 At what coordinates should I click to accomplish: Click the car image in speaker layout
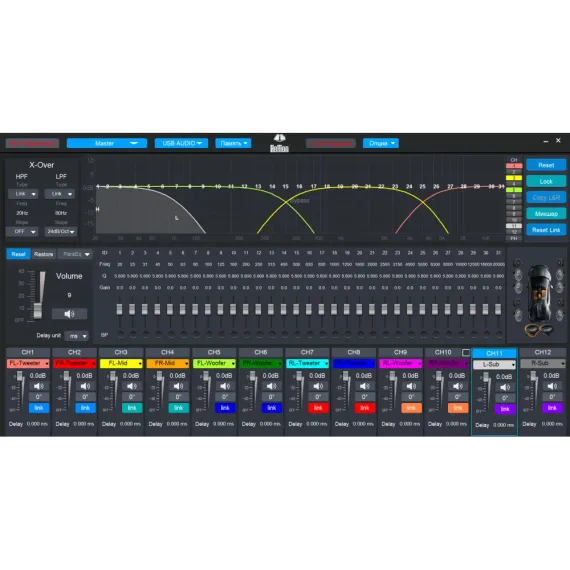click(539, 293)
